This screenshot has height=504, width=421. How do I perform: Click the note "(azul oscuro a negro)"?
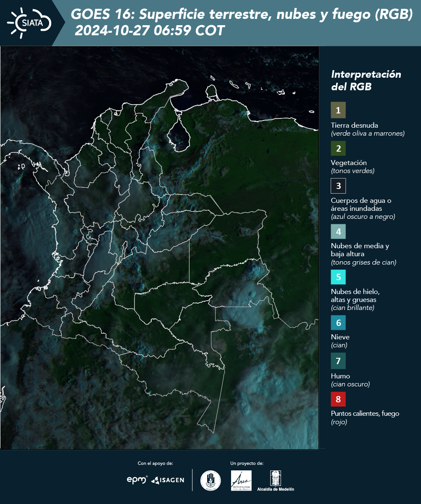(x=363, y=217)
